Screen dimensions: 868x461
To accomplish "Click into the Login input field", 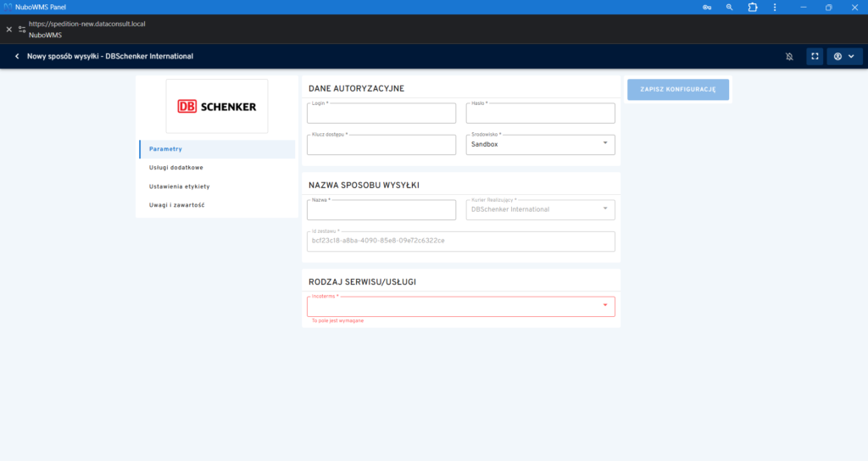I will 381,114.
